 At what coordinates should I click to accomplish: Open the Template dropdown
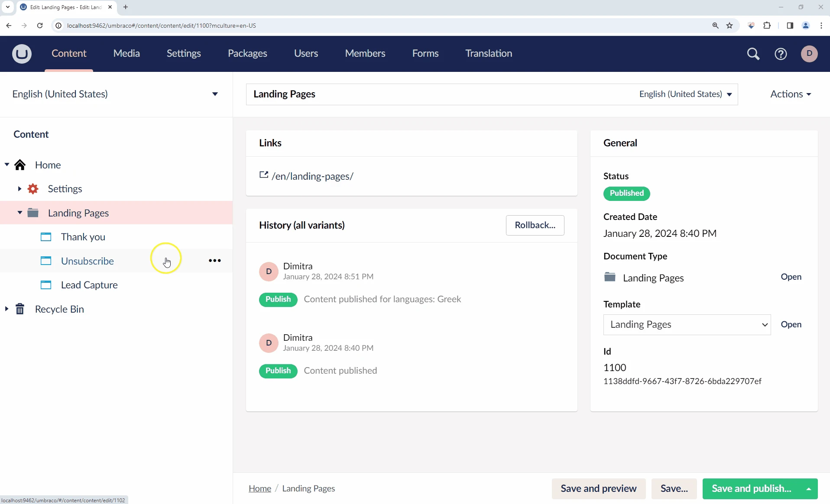(687, 325)
